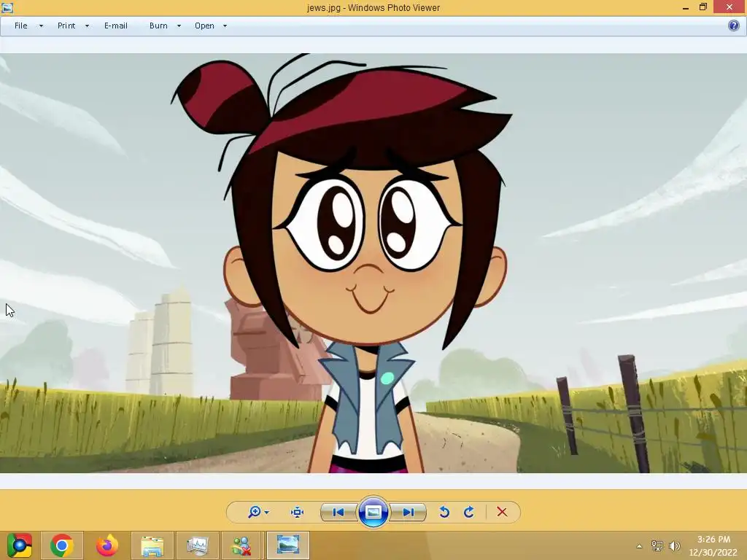Image resolution: width=747 pixels, height=560 pixels.
Task: Click the Photo Viewer title bar icon
Action: click(7, 7)
